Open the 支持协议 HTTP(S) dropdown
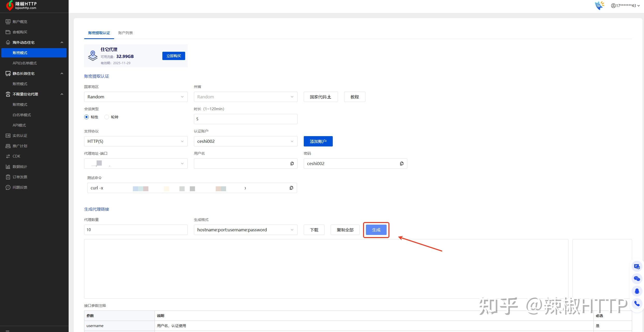Viewport: 644px width, 332px height. pyautogui.click(x=136, y=141)
